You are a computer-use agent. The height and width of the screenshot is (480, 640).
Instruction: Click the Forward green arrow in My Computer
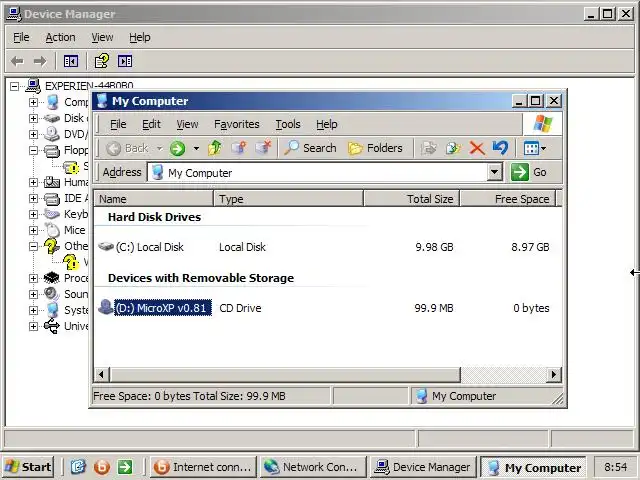click(178, 148)
